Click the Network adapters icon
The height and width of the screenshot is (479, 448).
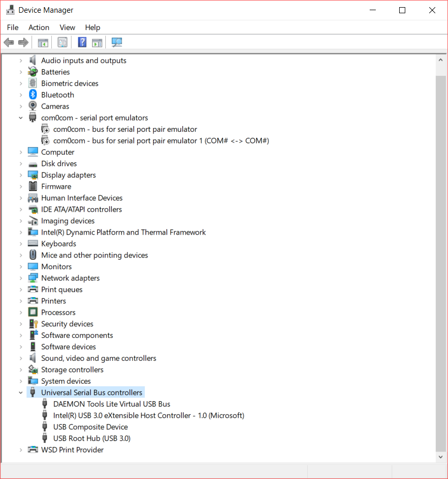coord(33,278)
